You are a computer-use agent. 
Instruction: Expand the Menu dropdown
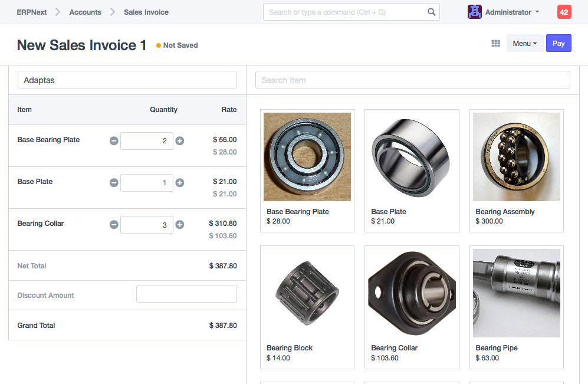point(524,44)
